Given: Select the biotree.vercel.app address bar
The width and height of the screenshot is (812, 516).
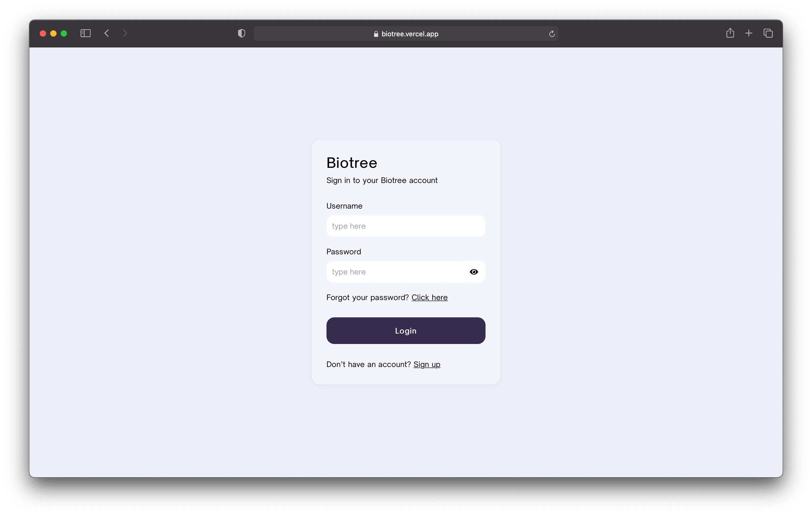Looking at the screenshot, I should [x=406, y=34].
